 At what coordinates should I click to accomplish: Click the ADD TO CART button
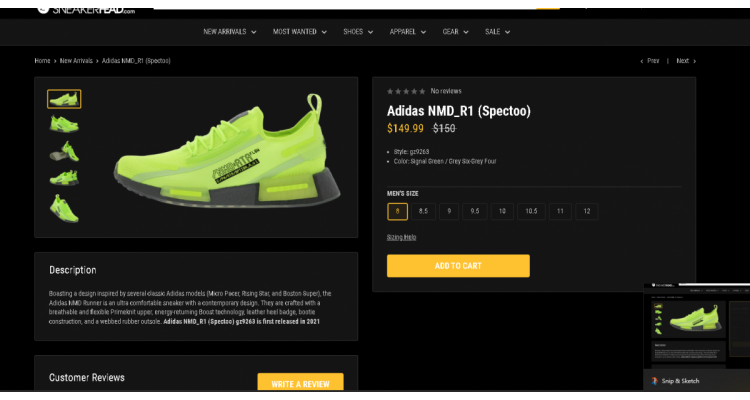(x=458, y=266)
